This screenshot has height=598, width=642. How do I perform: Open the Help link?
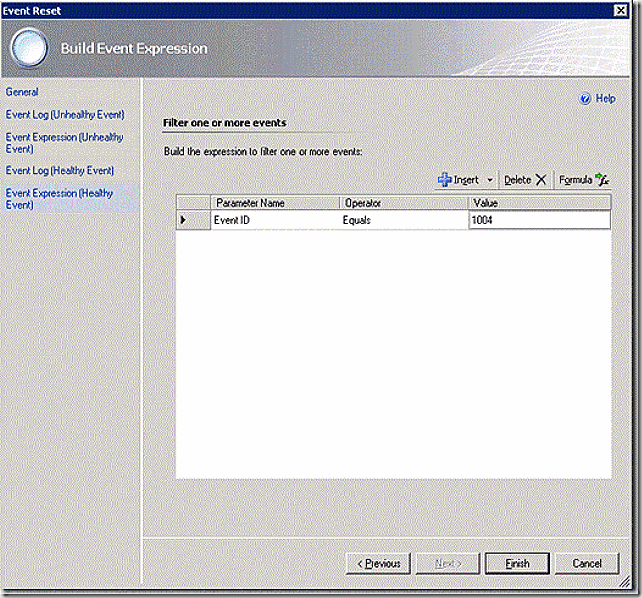[605, 99]
